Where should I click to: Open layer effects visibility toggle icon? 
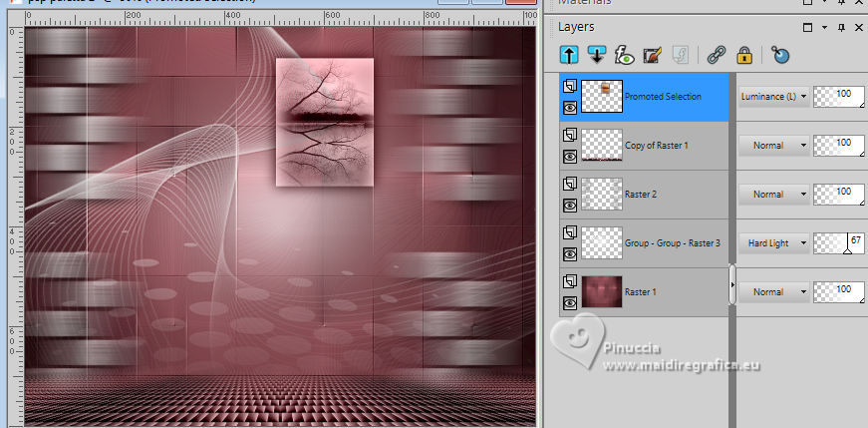(x=626, y=54)
